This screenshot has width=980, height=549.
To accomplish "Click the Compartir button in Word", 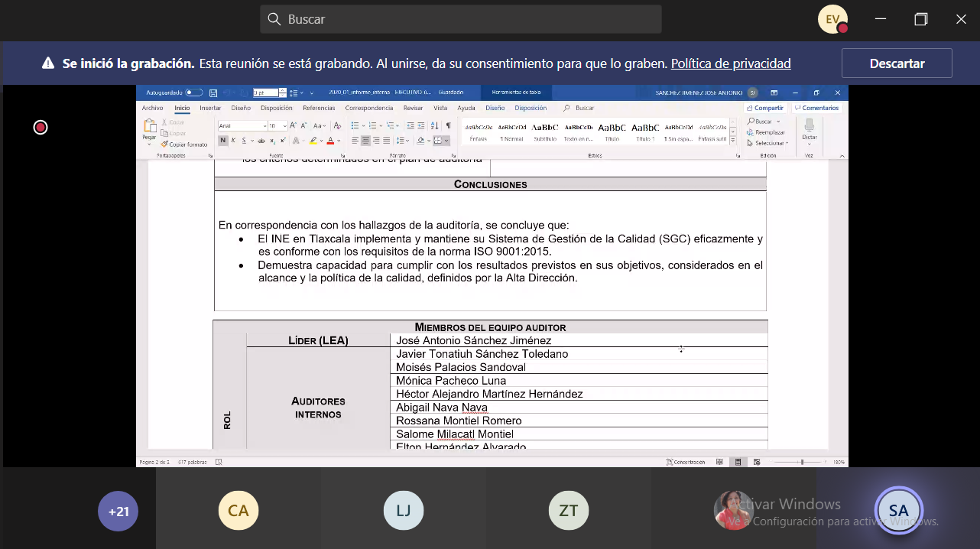I will [765, 108].
